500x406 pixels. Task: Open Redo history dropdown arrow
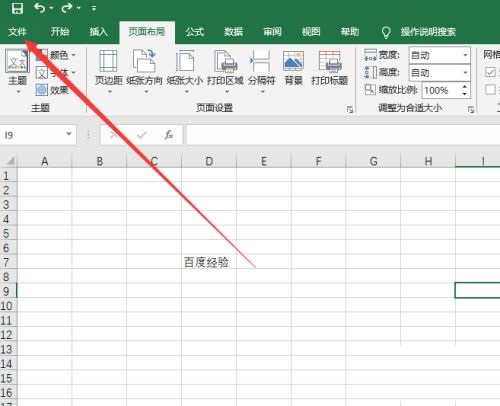79,8
